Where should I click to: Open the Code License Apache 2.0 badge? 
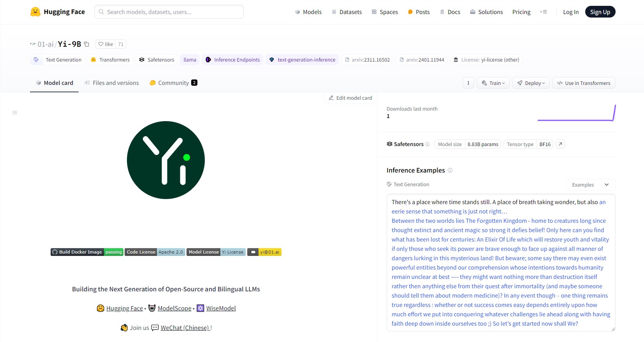[x=155, y=252]
